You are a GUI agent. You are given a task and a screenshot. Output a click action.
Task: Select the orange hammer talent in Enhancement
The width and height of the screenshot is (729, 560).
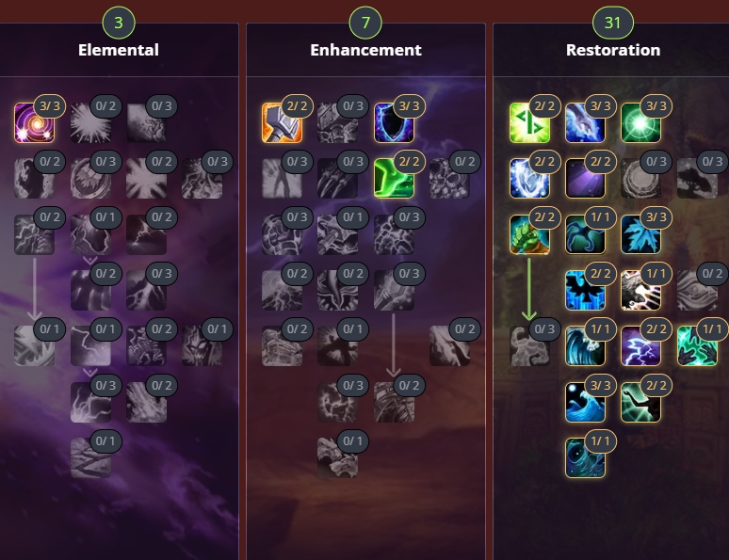[x=282, y=122]
